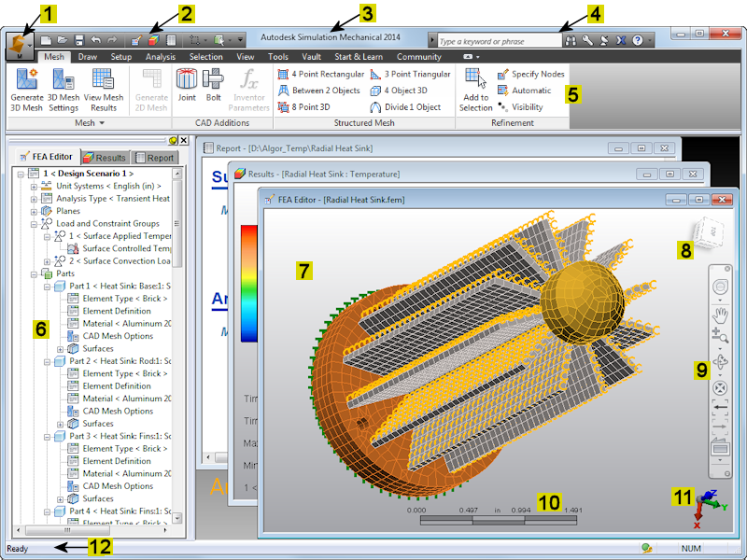
Task: Click the New file icon
Action: [x=46, y=40]
